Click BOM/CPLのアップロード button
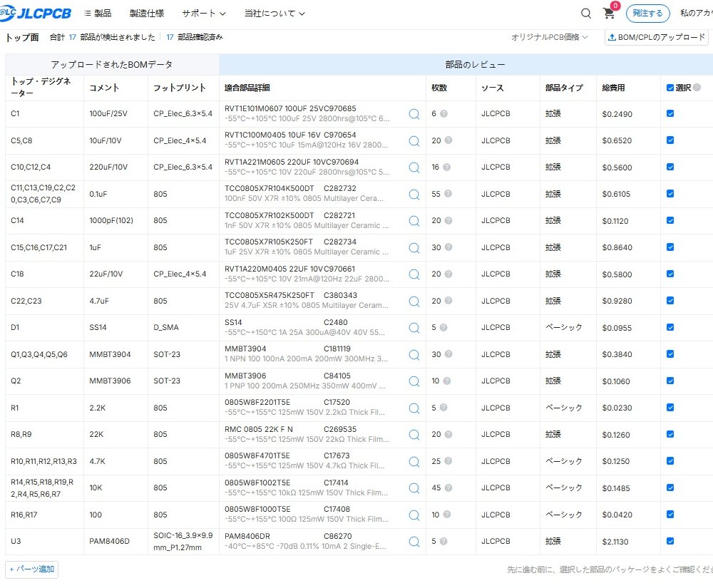The width and height of the screenshot is (713, 588). (656, 37)
